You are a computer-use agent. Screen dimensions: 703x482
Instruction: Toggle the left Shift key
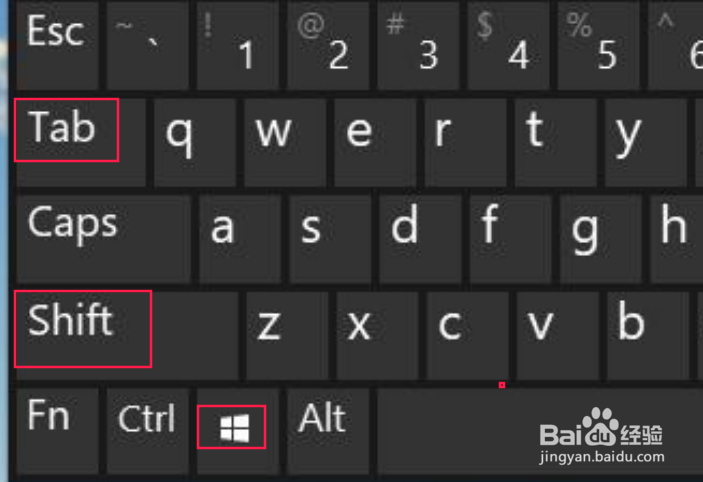[127, 335]
